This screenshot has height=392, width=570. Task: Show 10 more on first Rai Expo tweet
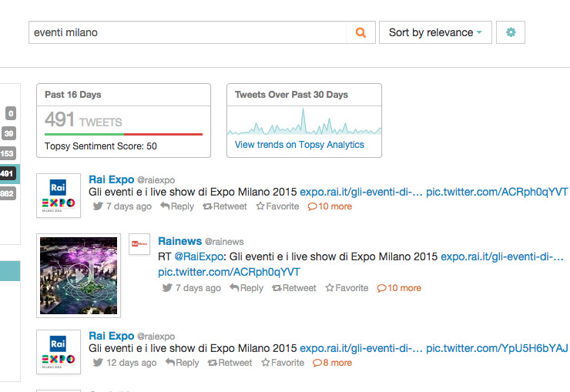coord(330,206)
